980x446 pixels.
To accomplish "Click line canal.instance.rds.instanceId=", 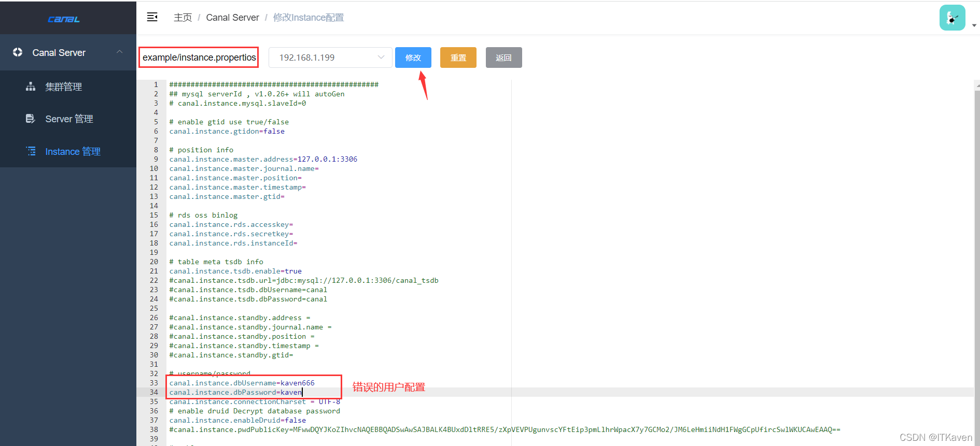I will coord(233,243).
